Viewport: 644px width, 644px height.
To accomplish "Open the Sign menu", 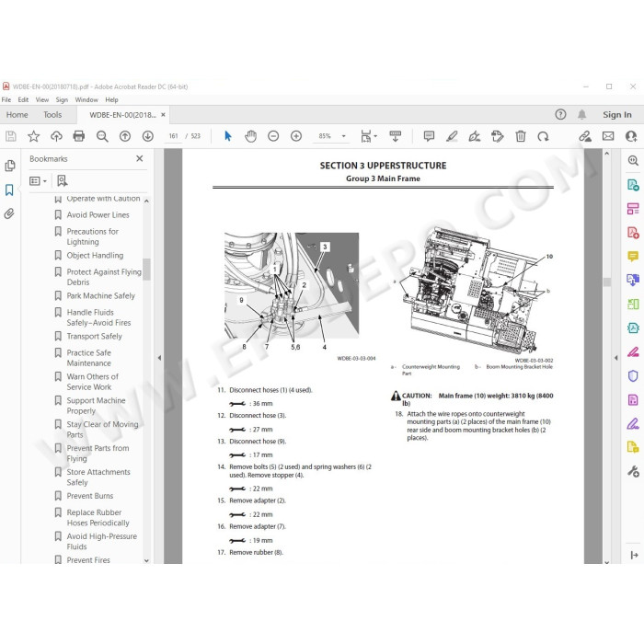I will [x=62, y=99].
